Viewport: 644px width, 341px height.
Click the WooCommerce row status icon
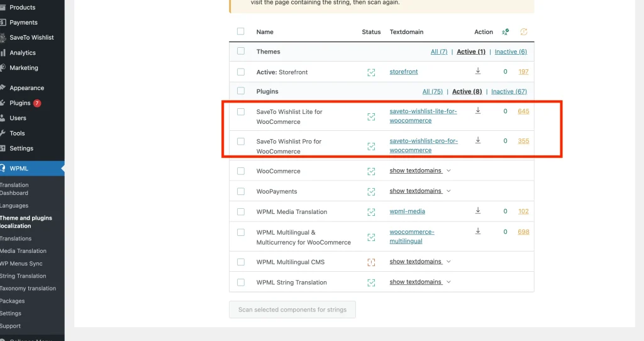click(x=371, y=172)
